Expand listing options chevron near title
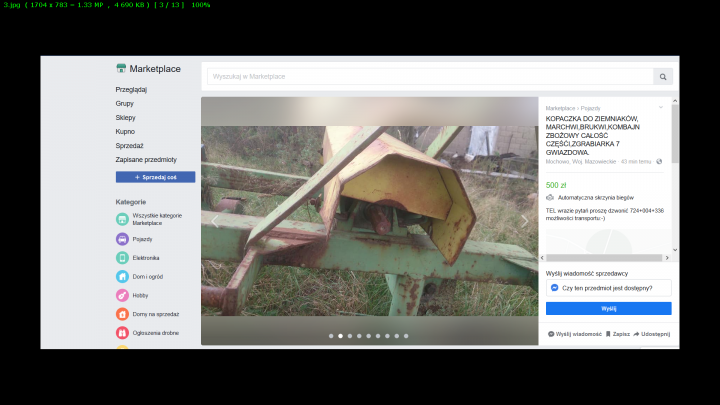Viewport: 720px width, 405px height. pyautogui.click(x=660, y=107)
